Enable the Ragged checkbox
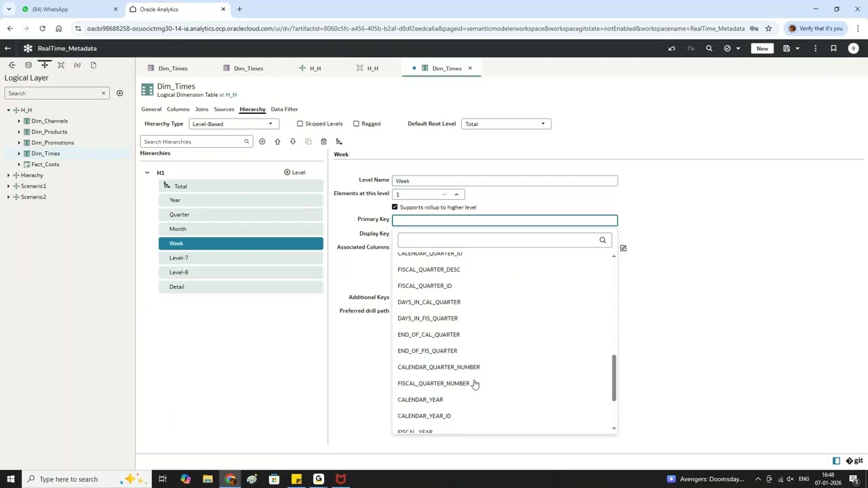Viewport: 868px width, 488px height. pos(356,124)
